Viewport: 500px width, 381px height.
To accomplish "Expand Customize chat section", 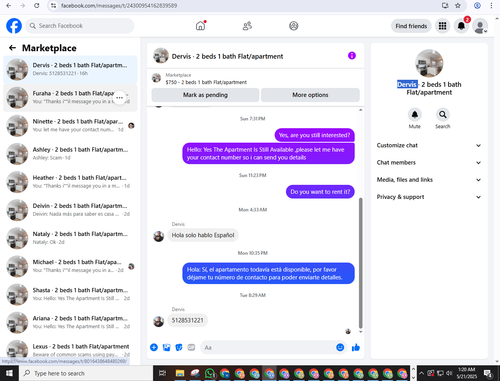I will [429, 145].
